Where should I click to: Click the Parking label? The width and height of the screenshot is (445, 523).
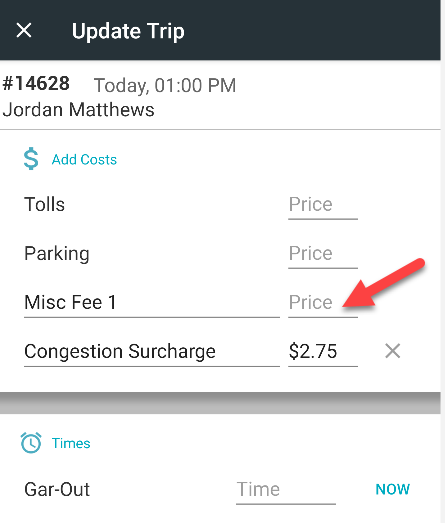pyautogui.click(x=57, y=254)
